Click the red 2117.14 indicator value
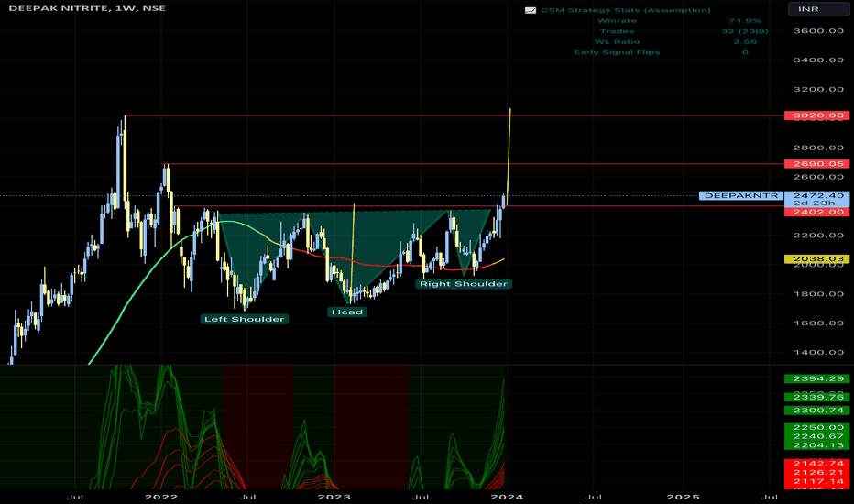 pyautogui.click(x=817, y=481)
